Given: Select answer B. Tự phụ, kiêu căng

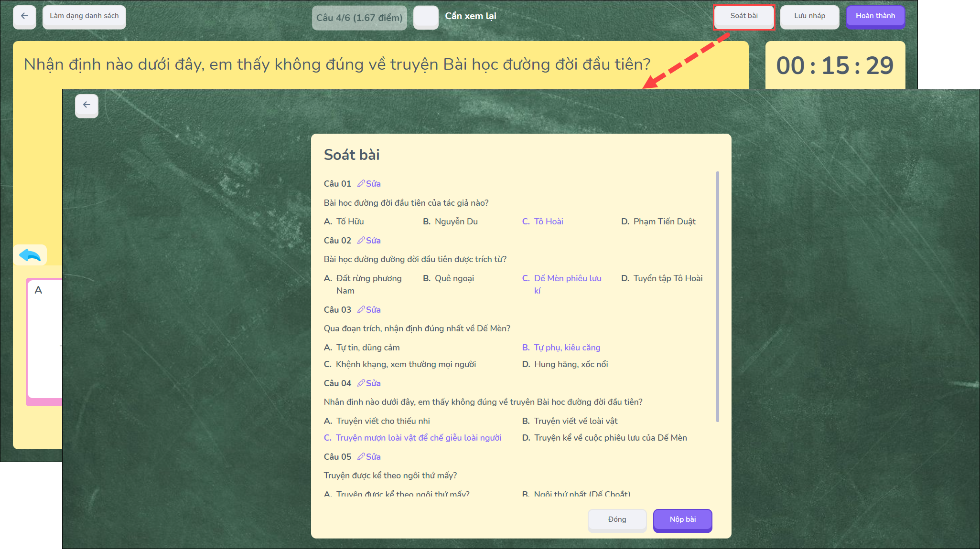Looking at the screenshot, I should [561, 348].
